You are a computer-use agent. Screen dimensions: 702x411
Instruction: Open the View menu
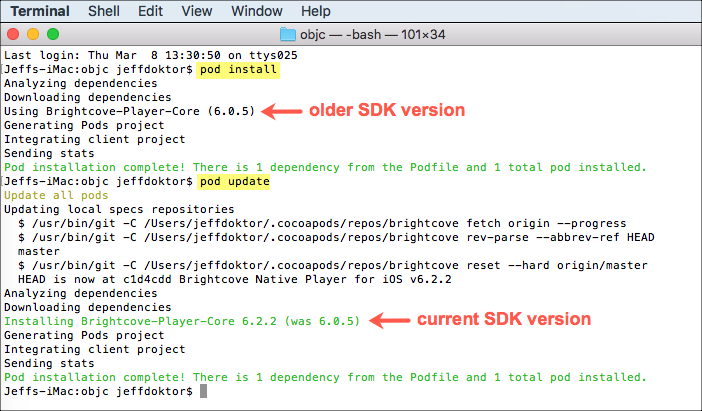click(x=197, y=11)
